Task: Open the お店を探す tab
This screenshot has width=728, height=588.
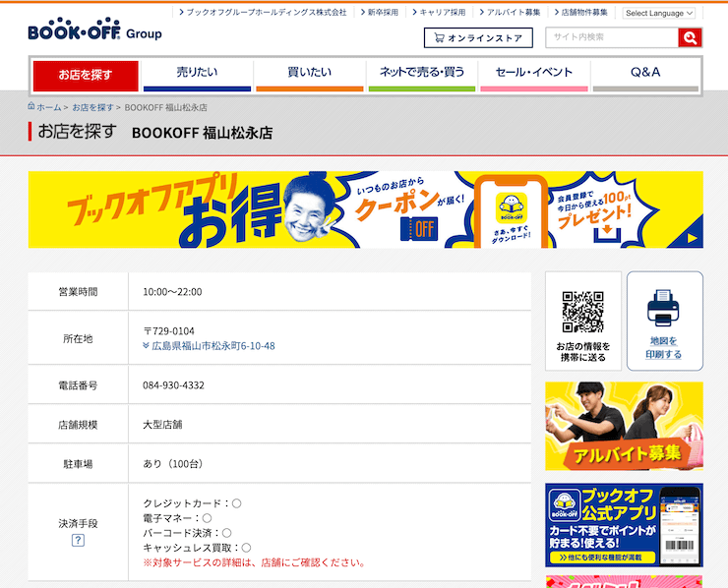Action: (86, 75)
